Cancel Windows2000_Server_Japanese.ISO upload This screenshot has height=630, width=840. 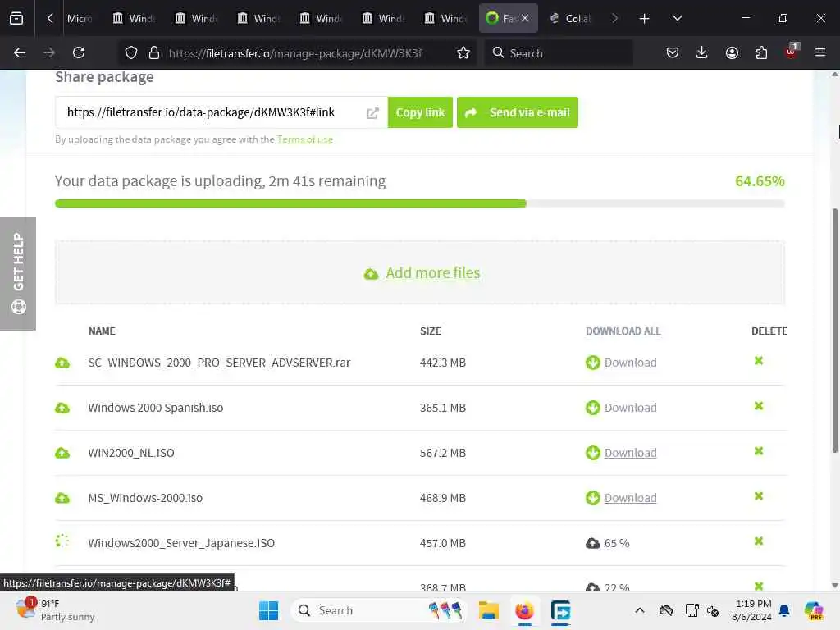coord(759,541)
